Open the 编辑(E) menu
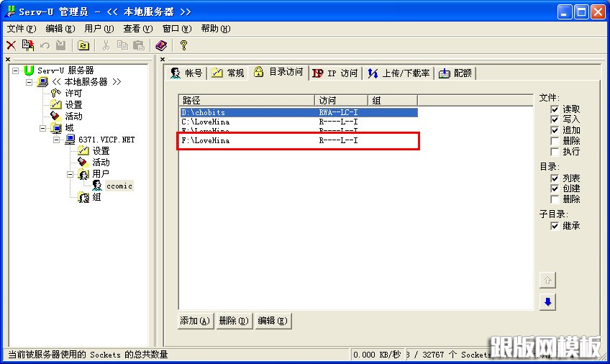Screen dimensions: 610x364 click(x=60, y=29)
